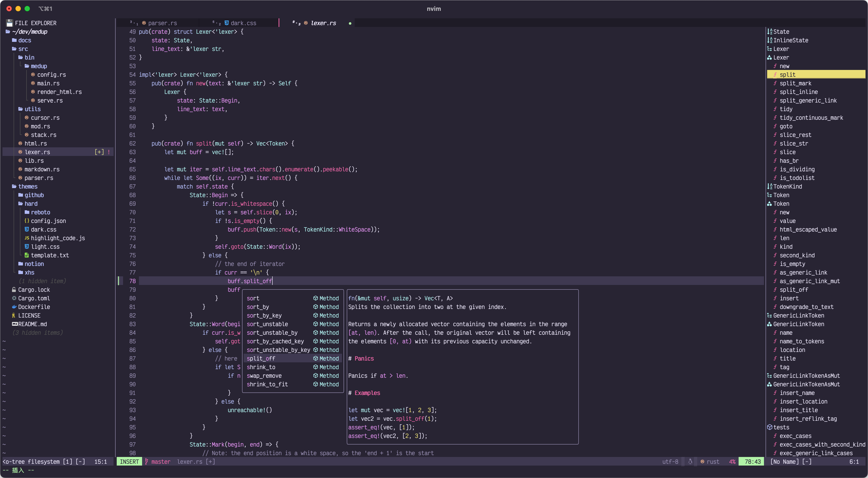Click the Rust icon next to config.rs
The height and width of the screenshot is (478, 868).
(x=33, y=74)
